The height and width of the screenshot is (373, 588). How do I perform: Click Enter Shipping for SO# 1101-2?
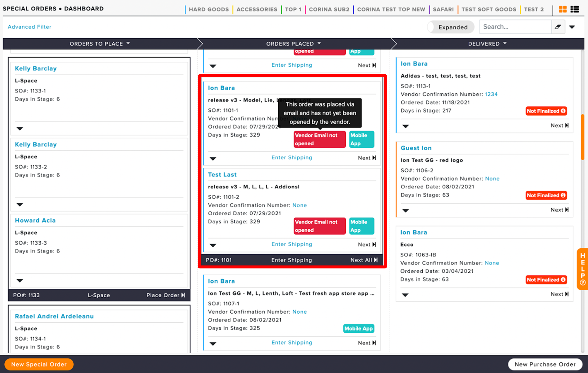(292, 244)
